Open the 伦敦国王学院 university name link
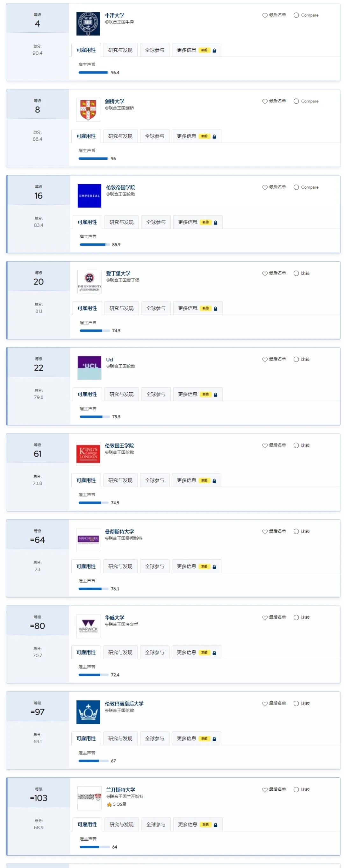 pyautogui.click(x=119, y=445)
